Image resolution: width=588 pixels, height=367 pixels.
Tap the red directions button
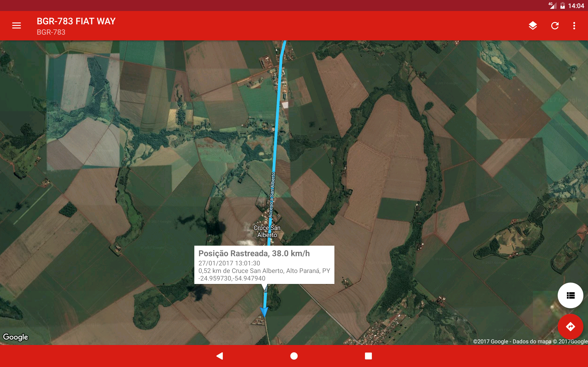tap(570, 326)
